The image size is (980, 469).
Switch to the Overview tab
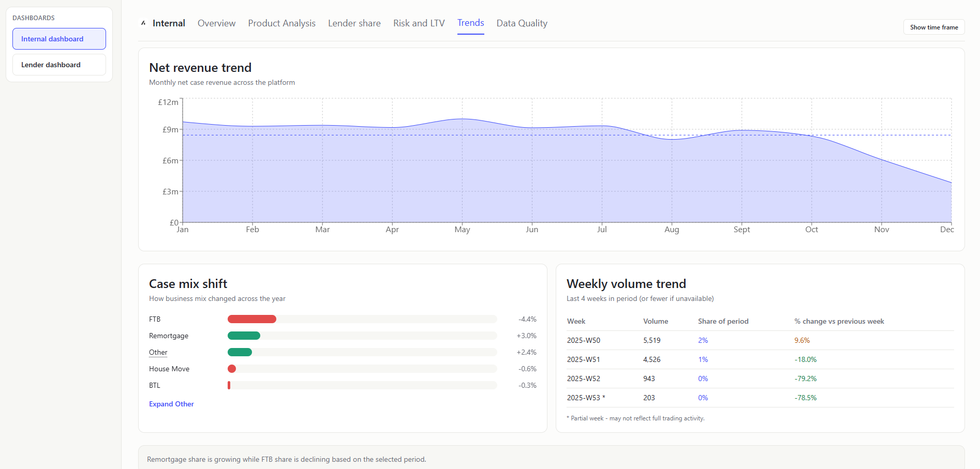click(216, 23)
